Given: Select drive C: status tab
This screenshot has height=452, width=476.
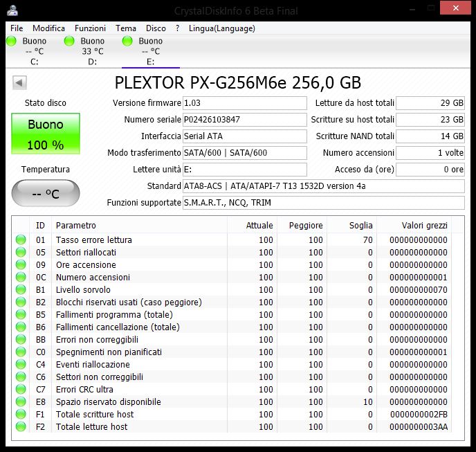Looking at the screenshot, I should [35, 51].
